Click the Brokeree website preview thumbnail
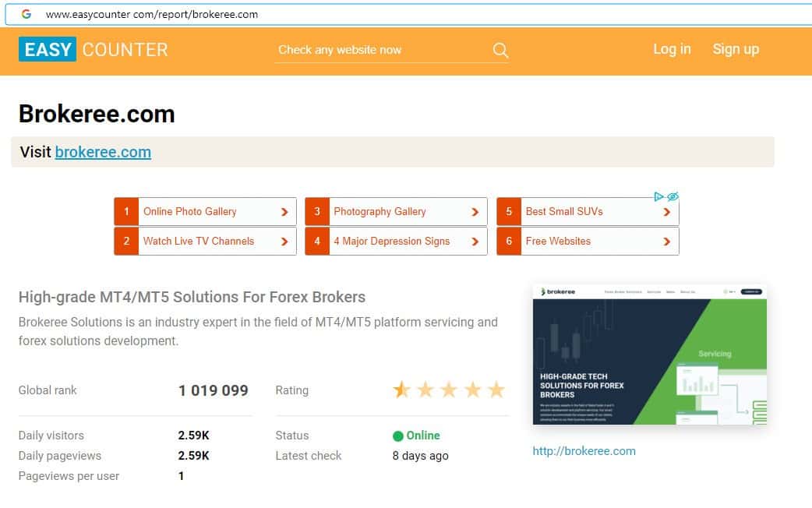Image resolution: width=812 pixels, height=508 pixels. 649,355
